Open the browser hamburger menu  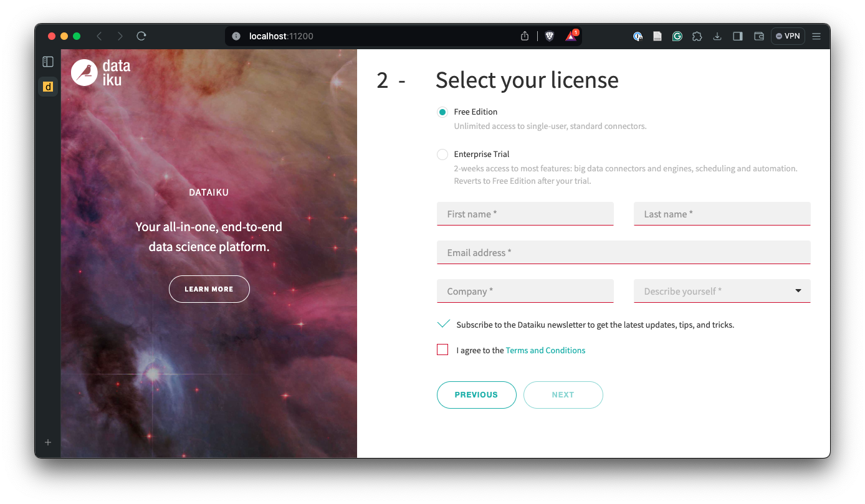coord(816,36)
